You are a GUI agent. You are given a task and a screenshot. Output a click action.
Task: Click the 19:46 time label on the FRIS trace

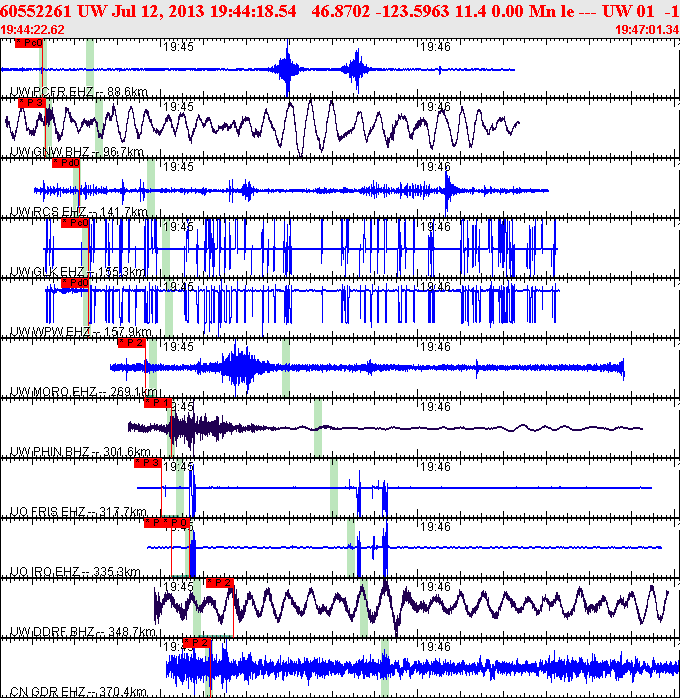[436, 467]
